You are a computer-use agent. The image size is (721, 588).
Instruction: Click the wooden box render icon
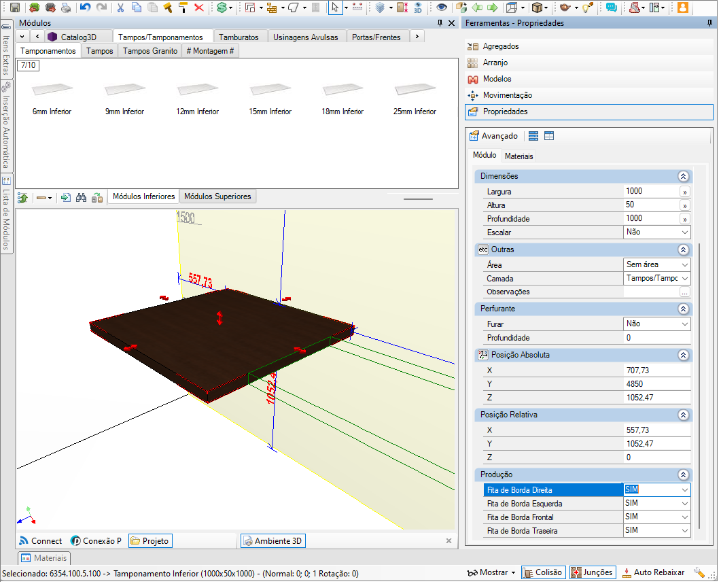537,7
